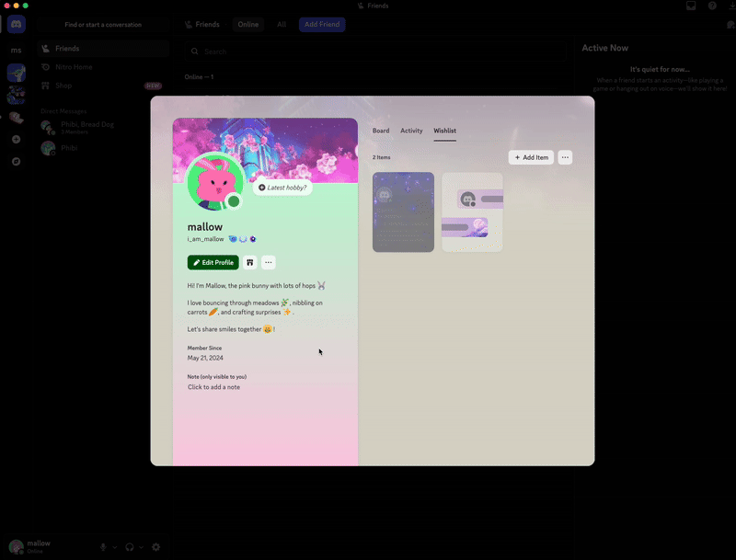This screenshot has width=736, height=560.
Task: Open Discord user settings gear icon
Action: (155, 546)
